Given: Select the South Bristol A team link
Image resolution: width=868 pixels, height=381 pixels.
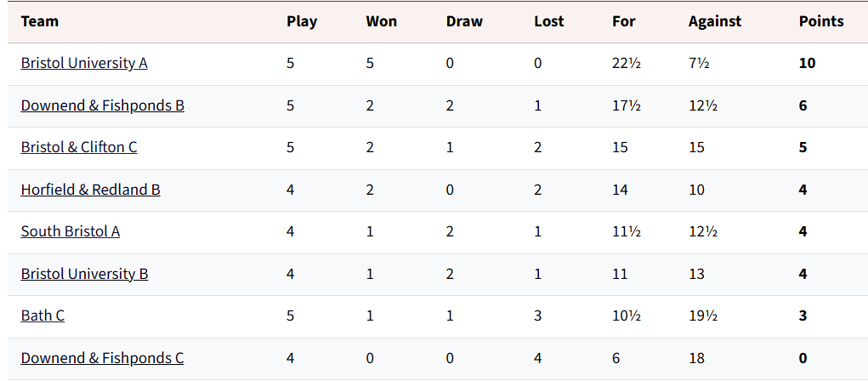Looking at the screenshot, I should pos(71,231).
